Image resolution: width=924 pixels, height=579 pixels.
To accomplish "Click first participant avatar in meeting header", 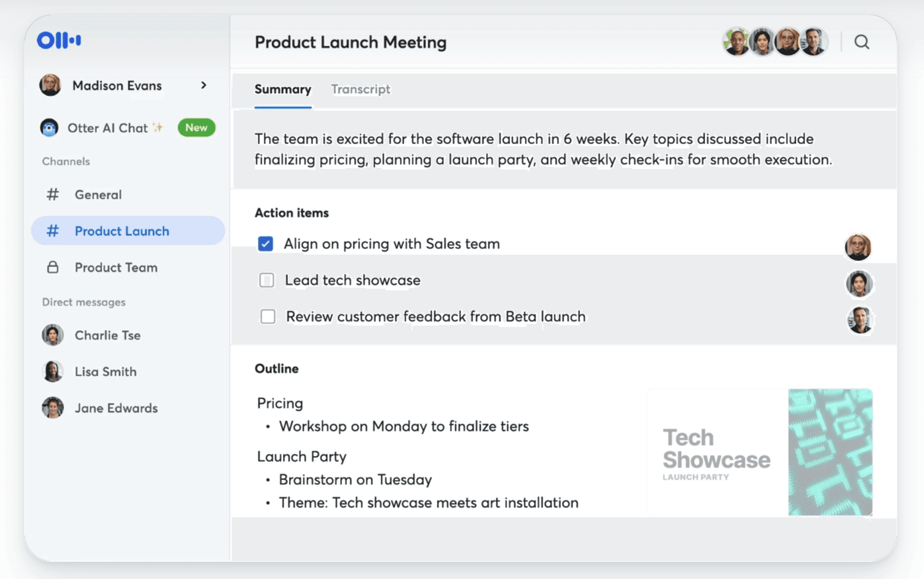I will coord(737,42).
